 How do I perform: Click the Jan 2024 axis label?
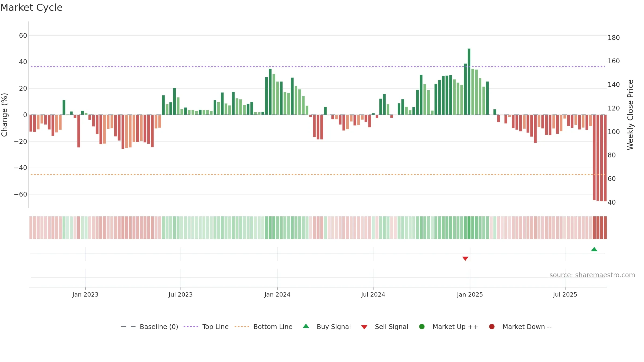(277, 295)
